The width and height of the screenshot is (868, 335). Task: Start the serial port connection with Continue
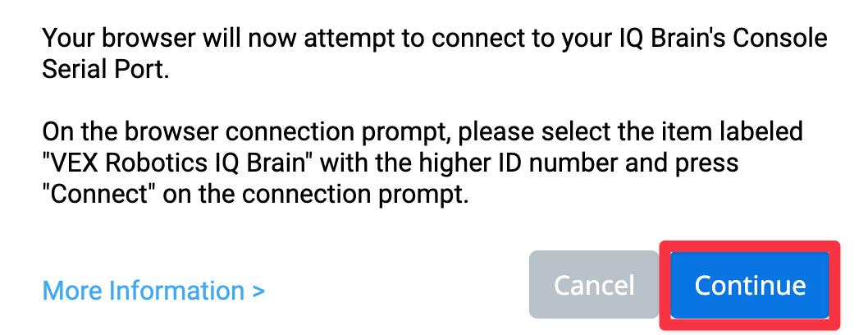tap(749, 285)
